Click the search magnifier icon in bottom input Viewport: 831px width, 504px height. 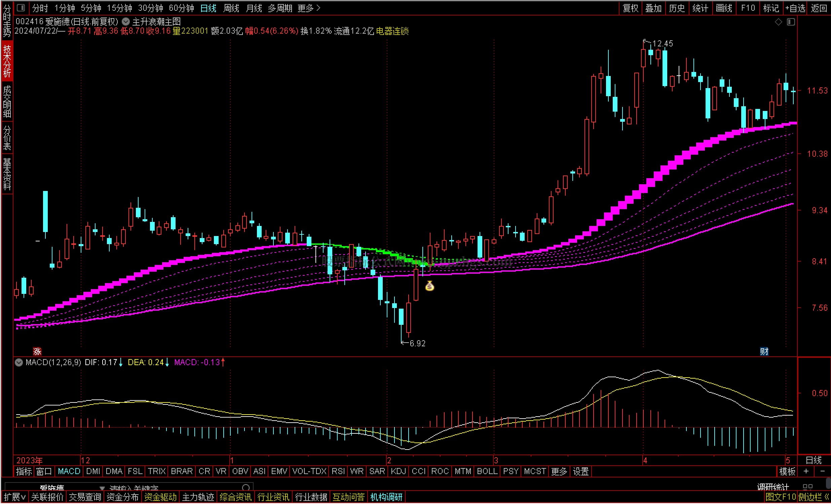[x=246, y=488]
